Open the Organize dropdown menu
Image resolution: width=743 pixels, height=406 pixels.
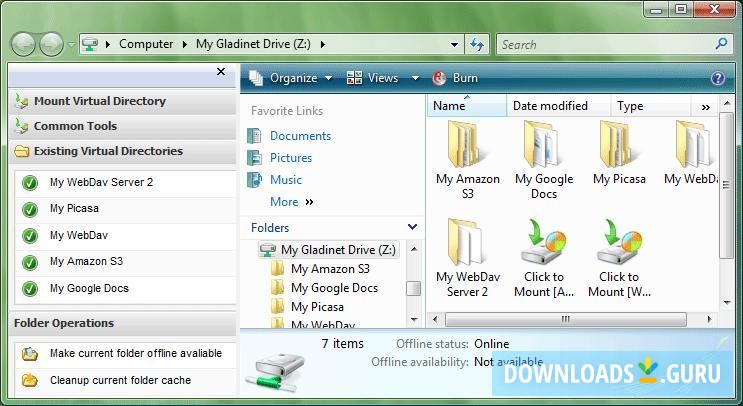[290, 78]
